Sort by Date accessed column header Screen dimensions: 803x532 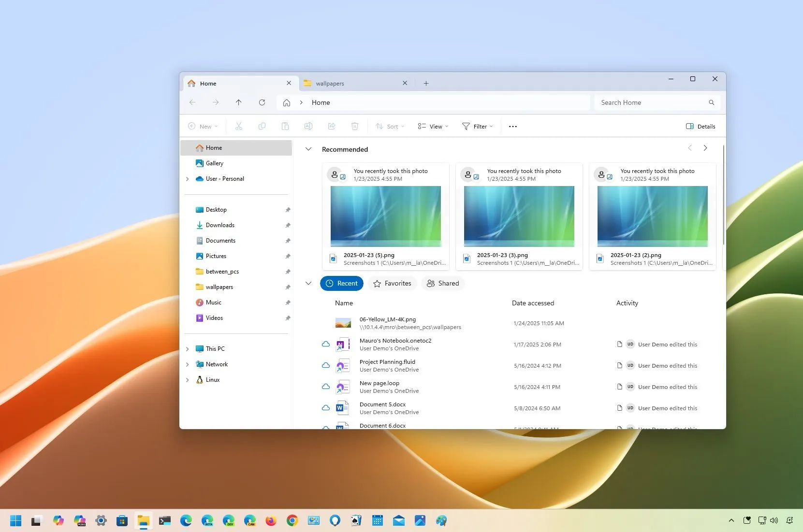533,303
